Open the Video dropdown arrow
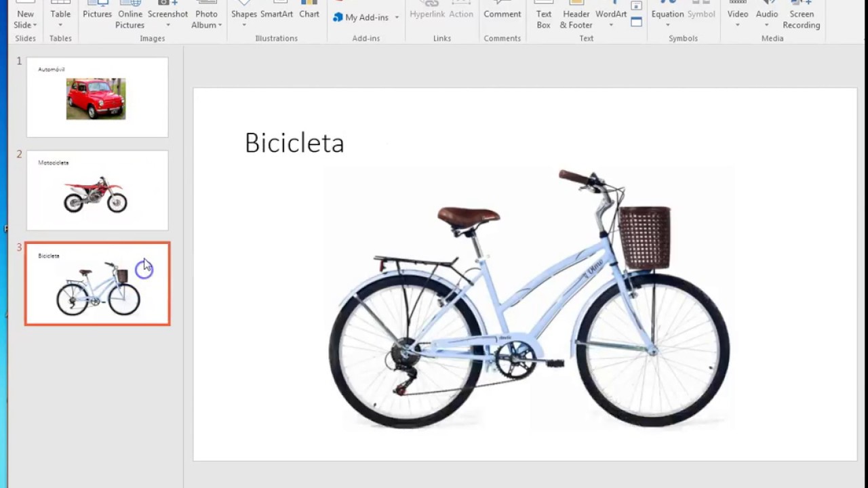The image size is (868, 488). [x=738, y=26]
